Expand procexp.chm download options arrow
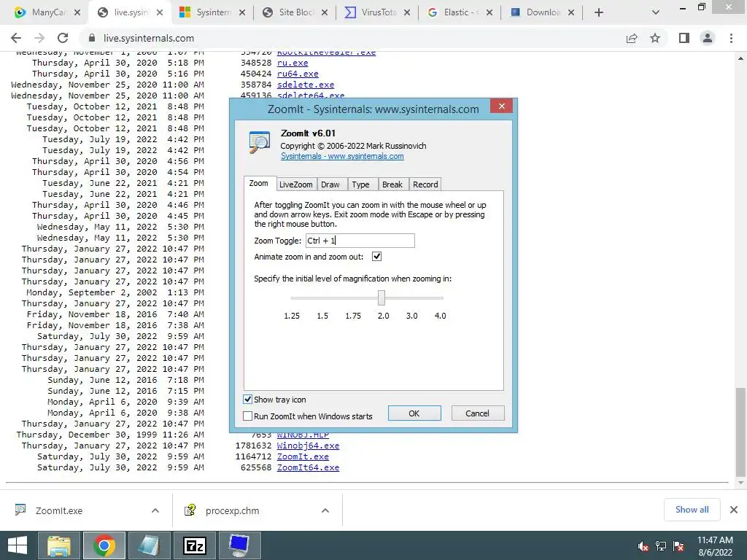 [x=325, y=510]
